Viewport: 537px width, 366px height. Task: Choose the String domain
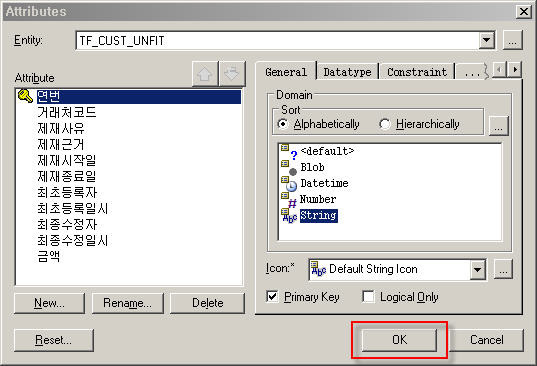coord(319,216)
